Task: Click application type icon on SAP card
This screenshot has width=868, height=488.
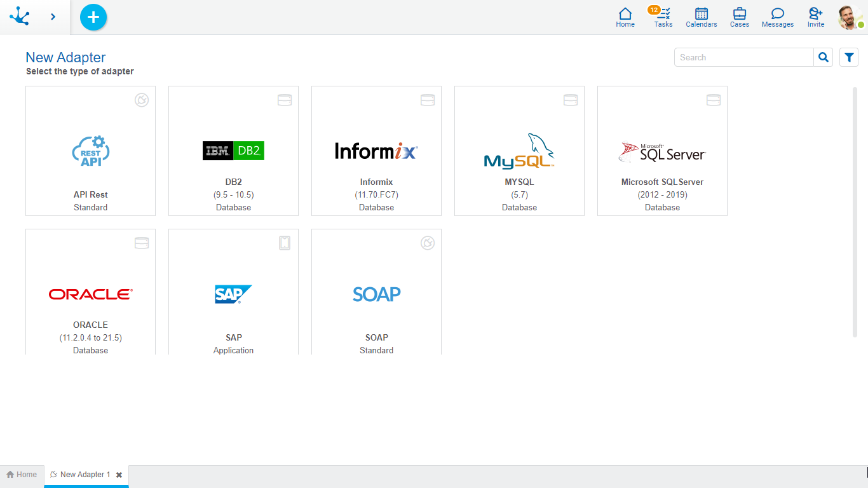Action: click(285, 243)
